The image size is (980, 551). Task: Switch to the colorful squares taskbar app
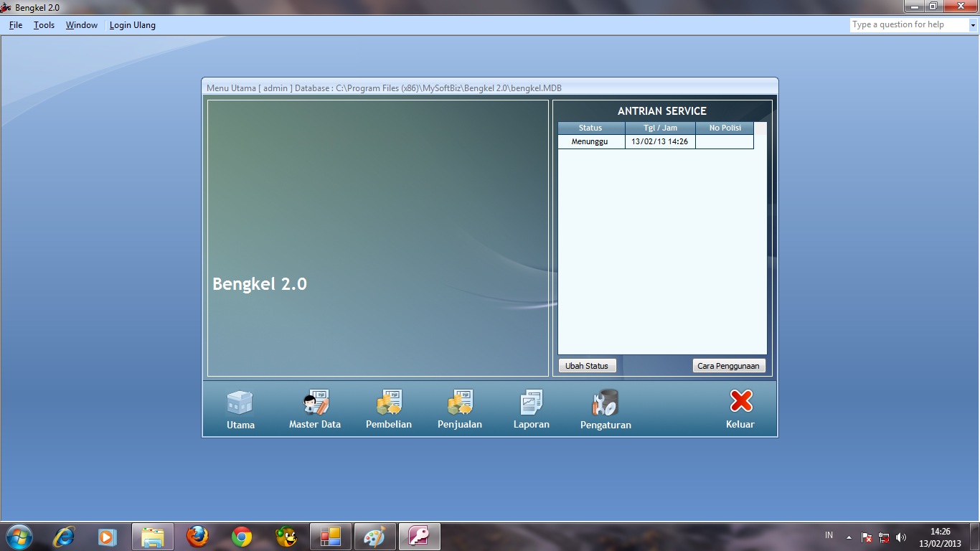[x=331, y=537]
